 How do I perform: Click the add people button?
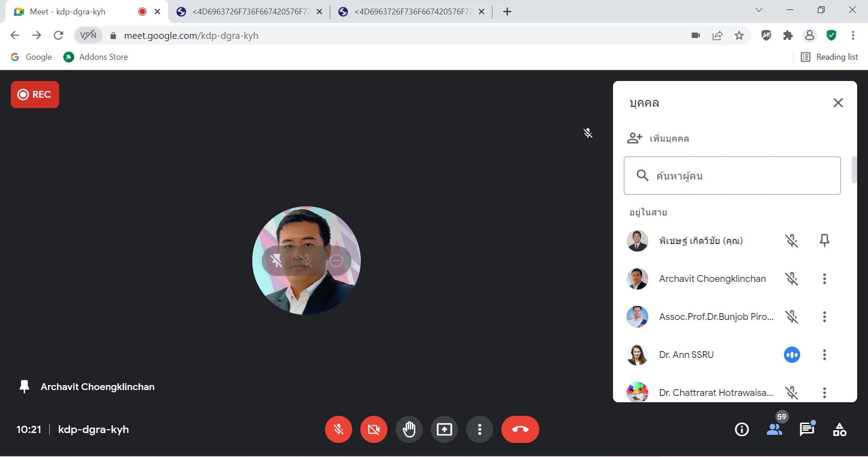659,138
